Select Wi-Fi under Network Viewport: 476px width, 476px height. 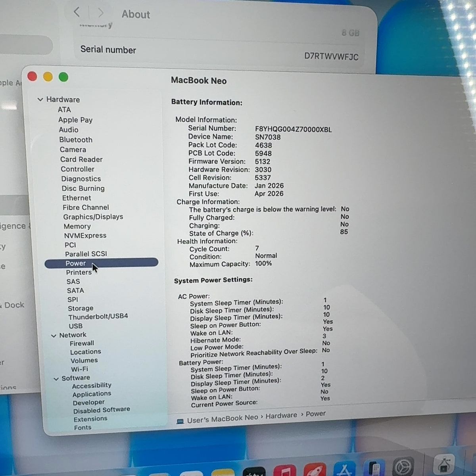point(79,369)
